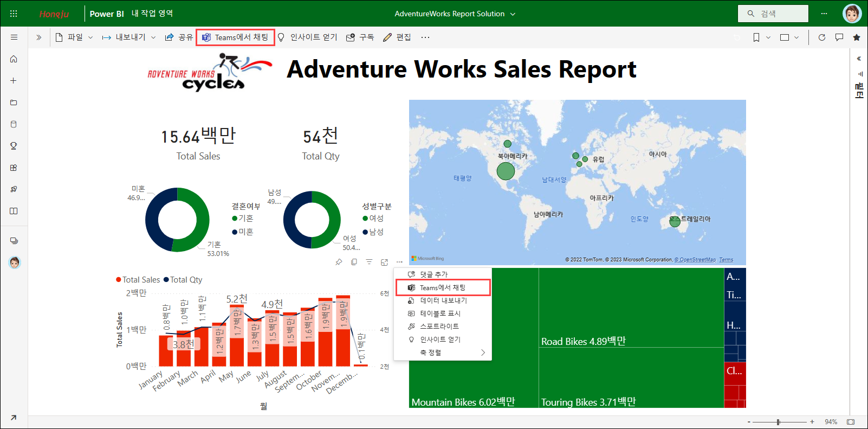Image resolution: width=868 pixels, height=429 pixels.
Task: Expand the view dropdown chevron
Action: pyautogui.click(x=796, y=37)
